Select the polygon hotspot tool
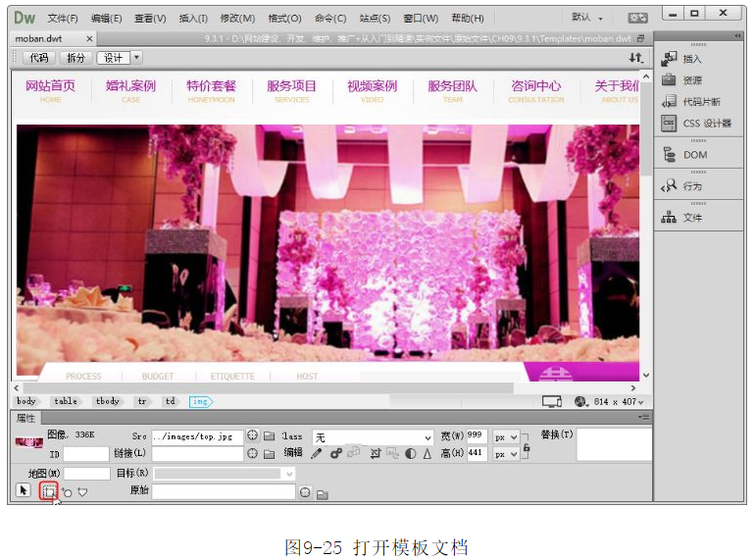This screenshot has width=755, height=560. coord(82,491)
